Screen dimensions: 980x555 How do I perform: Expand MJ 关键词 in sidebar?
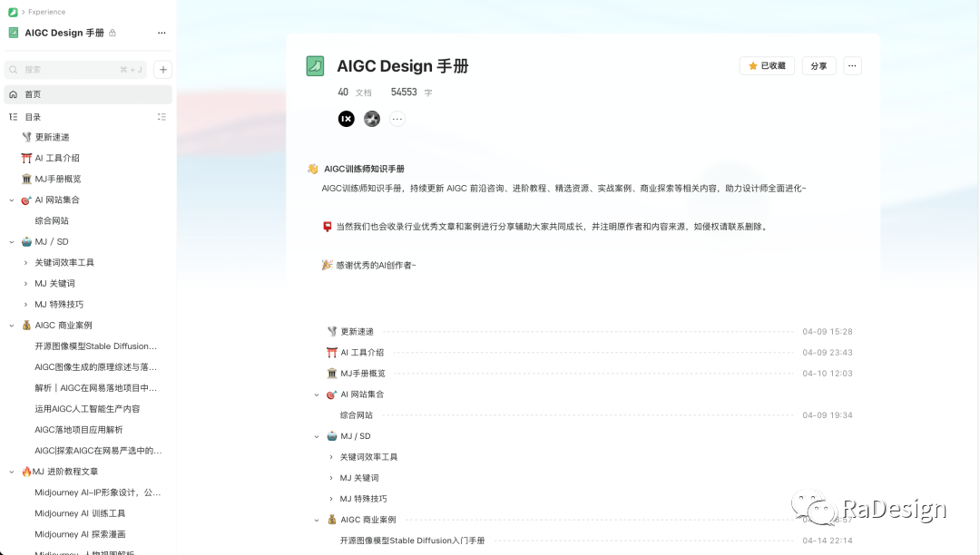(25, 284)
